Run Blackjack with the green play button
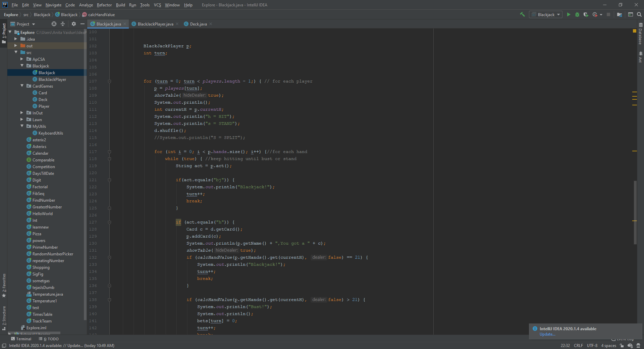This screenshot has width=644, height=349. point(569,14)
